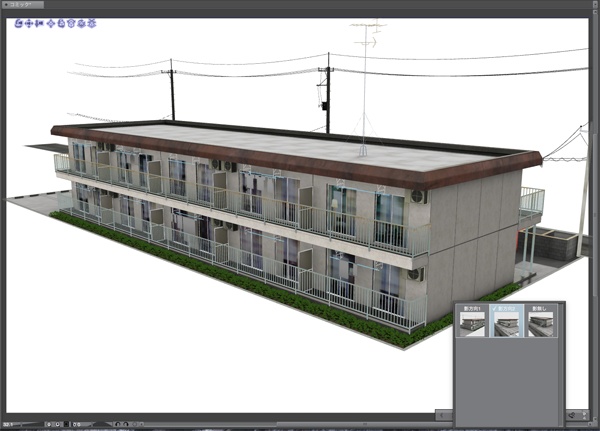Image resolution: width=600 pixels, height=431 pixels.
Task: Click the rotate canvas left icon
Action: tap(117, 424)
